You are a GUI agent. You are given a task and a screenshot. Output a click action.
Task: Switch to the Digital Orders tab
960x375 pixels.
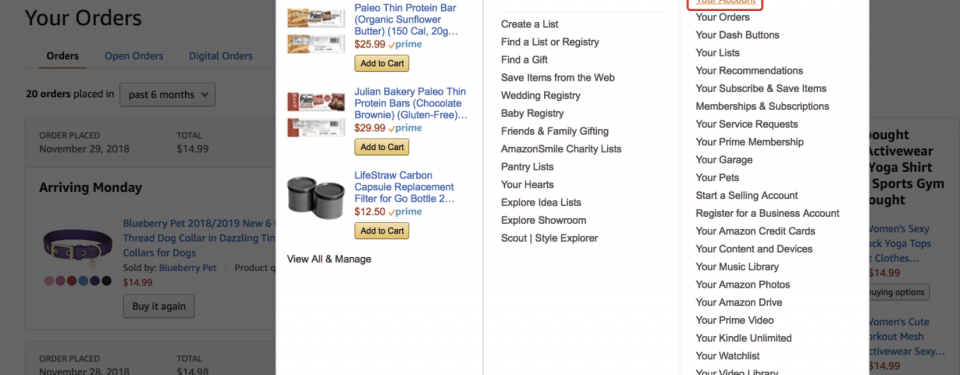[220, 56]
